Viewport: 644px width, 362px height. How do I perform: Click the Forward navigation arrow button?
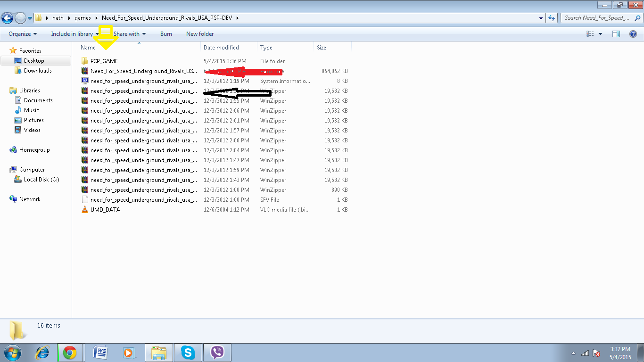click(x=20, y=18)
